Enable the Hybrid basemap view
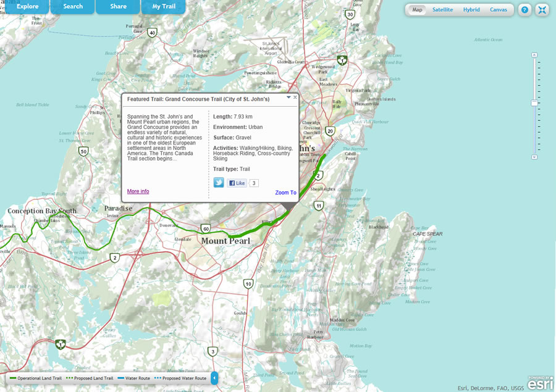The width and height of the screenshot is (556, 392). (471, 9)
